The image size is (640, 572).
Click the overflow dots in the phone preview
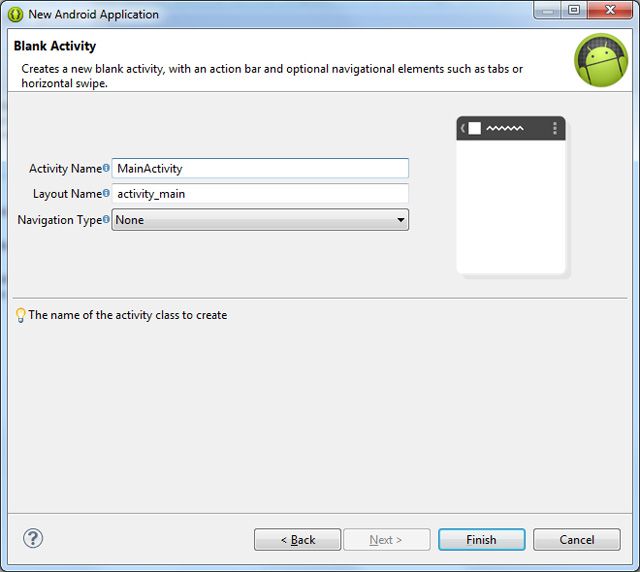(554, 128)
